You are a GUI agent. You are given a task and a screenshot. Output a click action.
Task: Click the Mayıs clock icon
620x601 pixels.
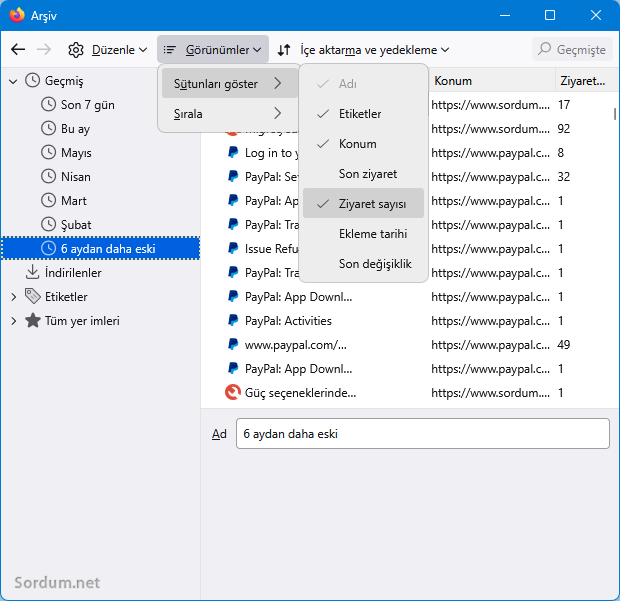(48, 152)
